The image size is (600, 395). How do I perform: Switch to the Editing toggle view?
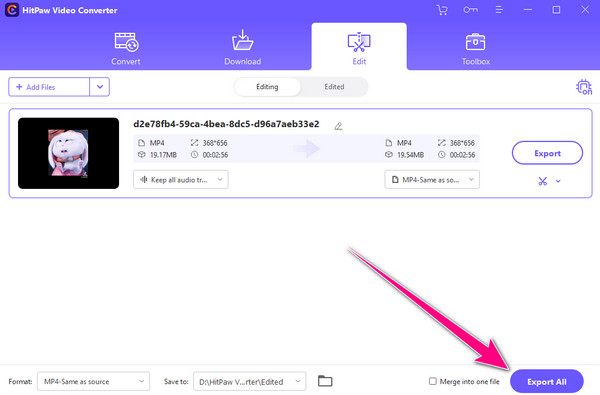coord(267,87)
